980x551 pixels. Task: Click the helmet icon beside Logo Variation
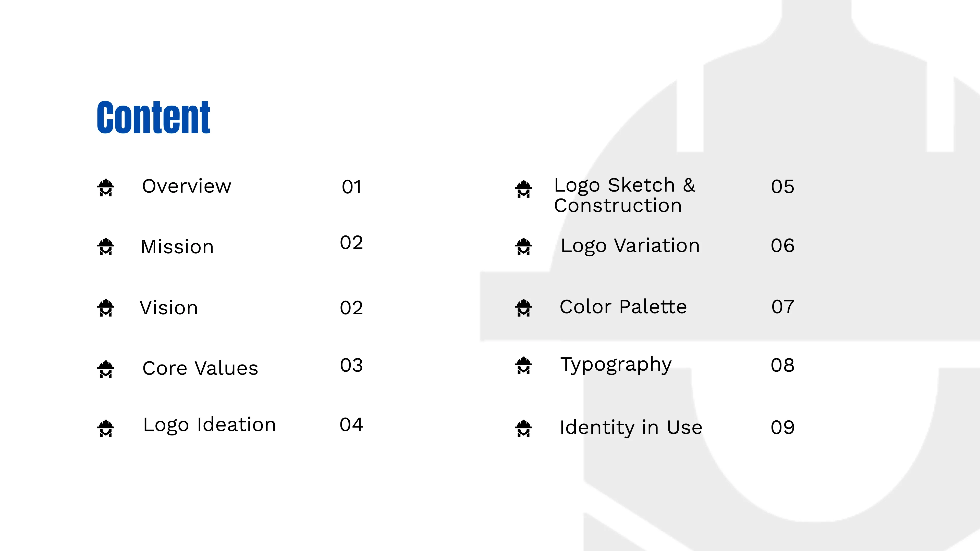pos(523,247)
